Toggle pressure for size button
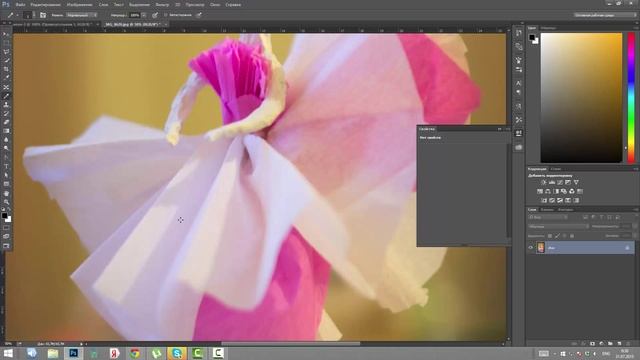Screen dimensions: 640x360 pyautogui.click(x=199, y=15)
